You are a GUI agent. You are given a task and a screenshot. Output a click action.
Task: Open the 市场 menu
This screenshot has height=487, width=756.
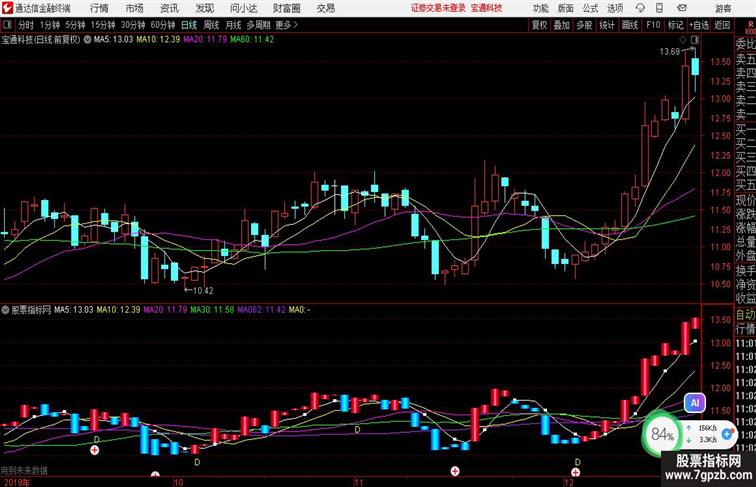pyautogui.click(x=134, y=8)
